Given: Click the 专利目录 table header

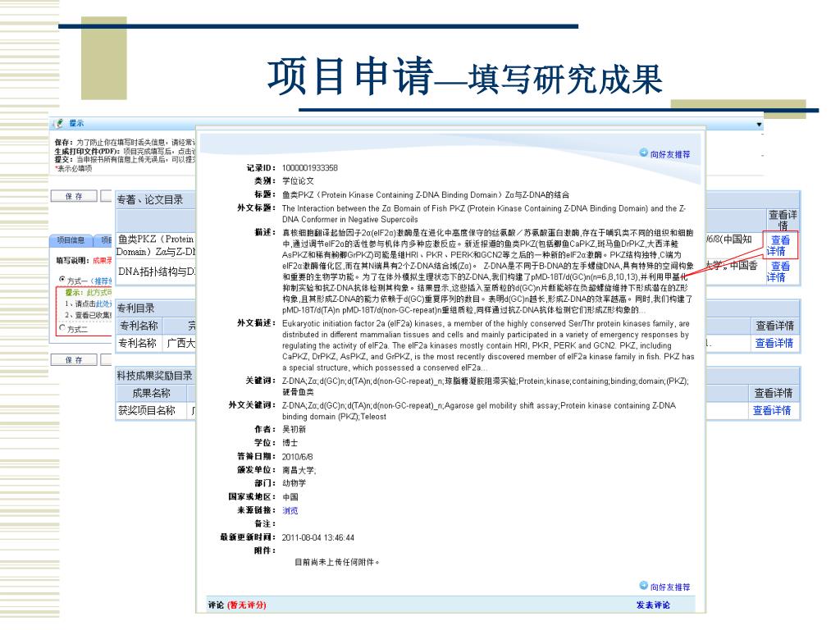Looking at the screenshot, I should (135, 308).
